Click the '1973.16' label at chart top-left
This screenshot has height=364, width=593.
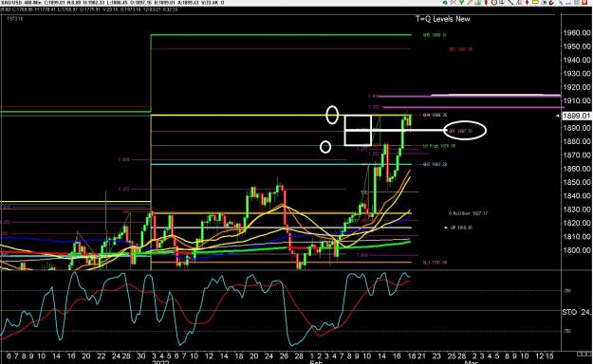tap(15, 19)
